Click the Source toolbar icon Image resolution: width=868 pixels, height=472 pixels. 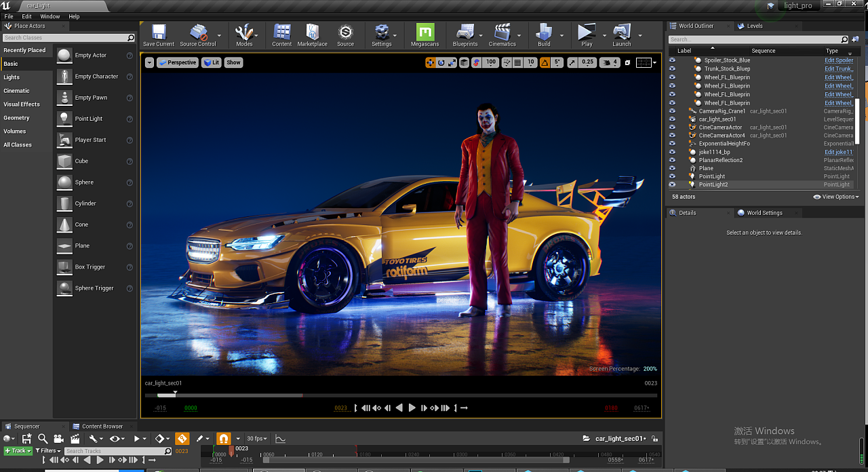click(346, 35)
